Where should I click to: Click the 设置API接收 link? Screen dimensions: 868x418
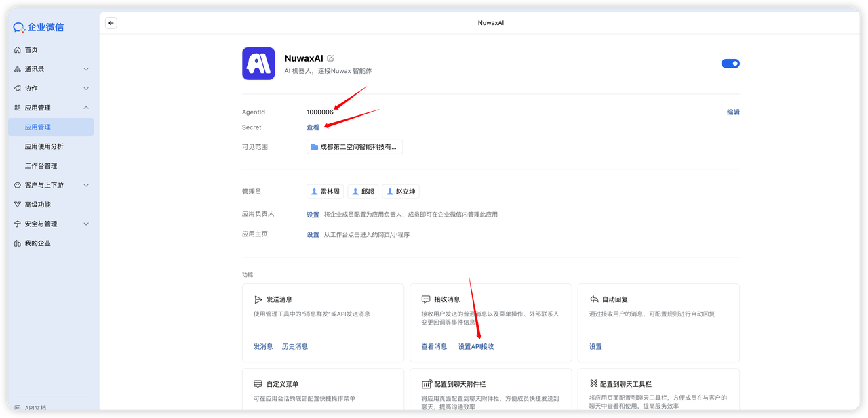tap(476, 347)
